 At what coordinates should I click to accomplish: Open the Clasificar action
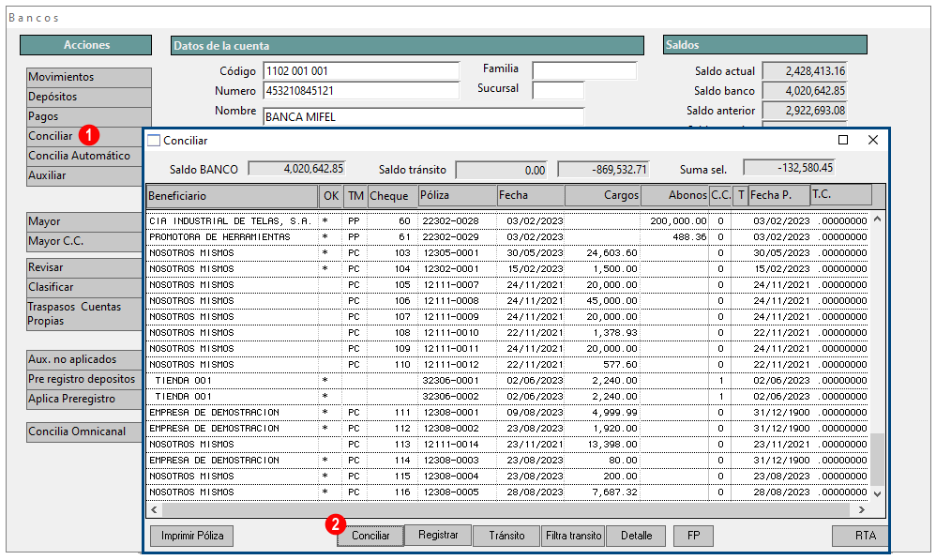coord(84,287)
